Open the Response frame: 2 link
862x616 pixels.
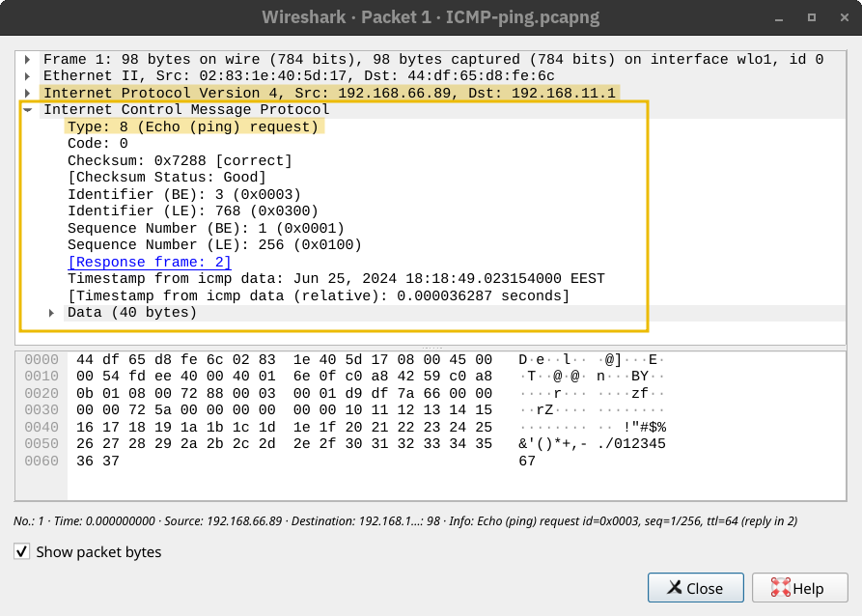click(149, 262)
